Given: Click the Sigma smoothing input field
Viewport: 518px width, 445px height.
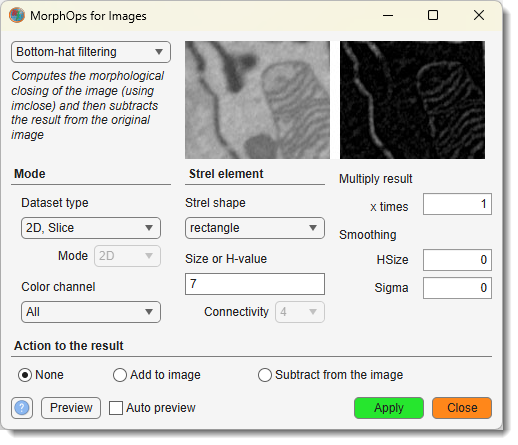Looking at the screenshot, I should [457, 288].
